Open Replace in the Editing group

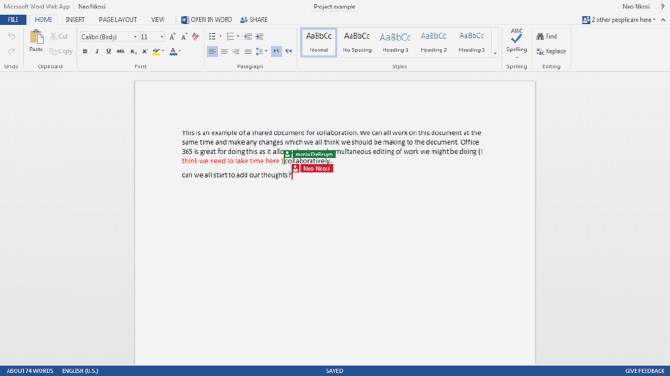(x=551, y=51)
